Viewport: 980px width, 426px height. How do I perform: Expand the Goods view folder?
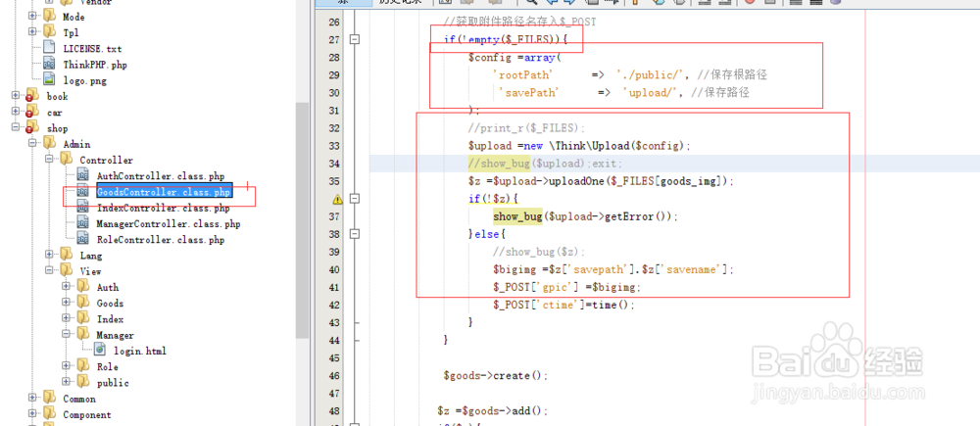coord(67,303)
